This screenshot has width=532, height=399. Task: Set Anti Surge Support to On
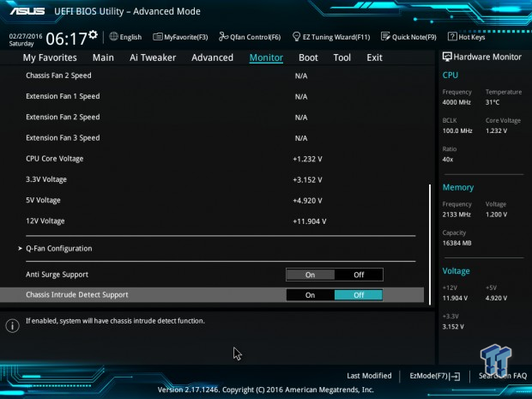tap(310, 275)
